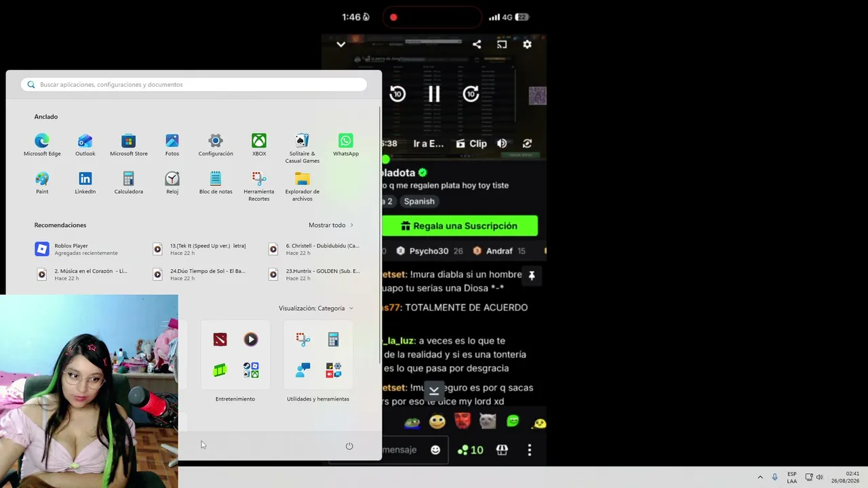The width and height of the screenshot is (868, 488).
Task: Open 13.(Tek It (Speed Up ver.) letra) file
Action: pos(201,249)
